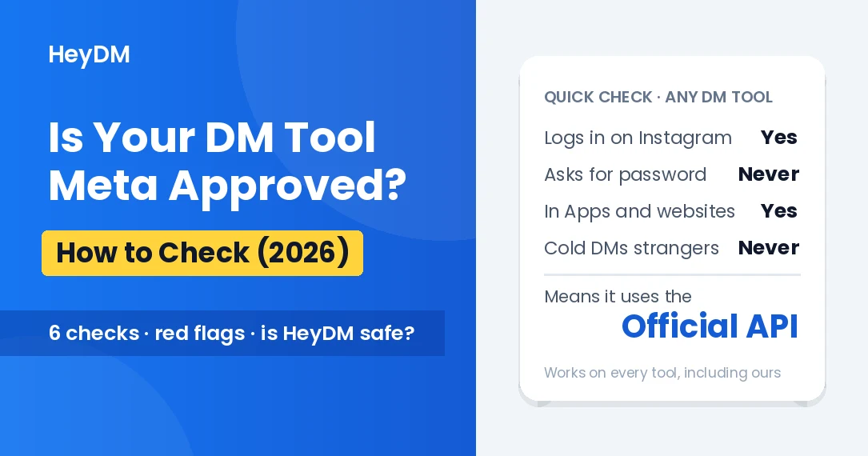
Task: Click the "Means it uses the" text
Action: 618,297
